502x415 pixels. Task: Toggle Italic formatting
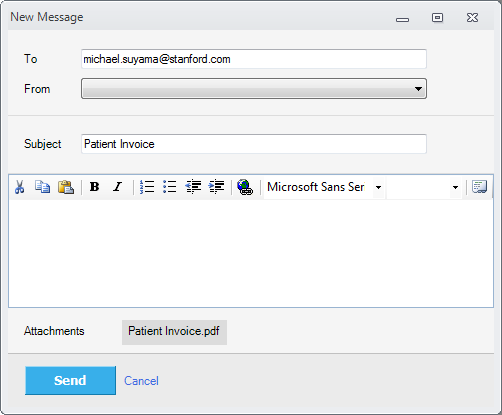click(117, 187)
